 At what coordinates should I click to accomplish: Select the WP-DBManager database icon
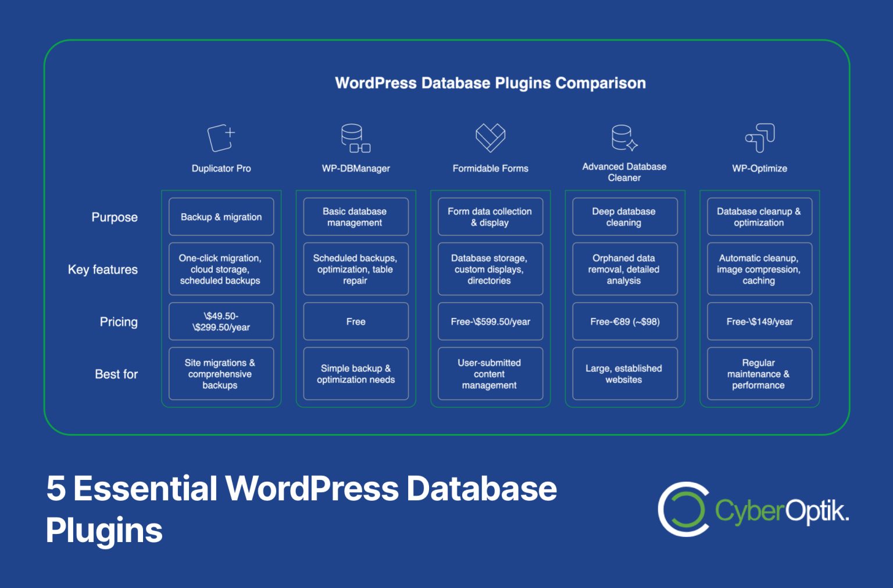click(355, 137)
